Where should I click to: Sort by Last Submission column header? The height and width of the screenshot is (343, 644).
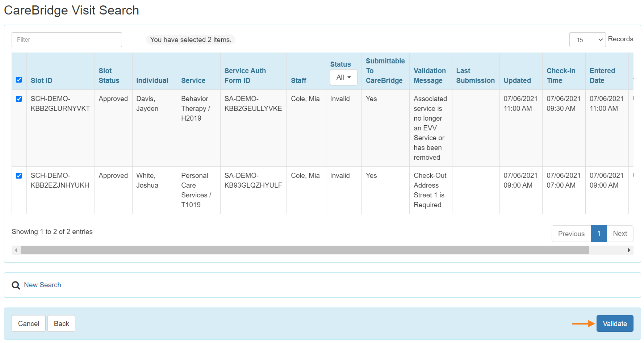click(x=475, y=76)
